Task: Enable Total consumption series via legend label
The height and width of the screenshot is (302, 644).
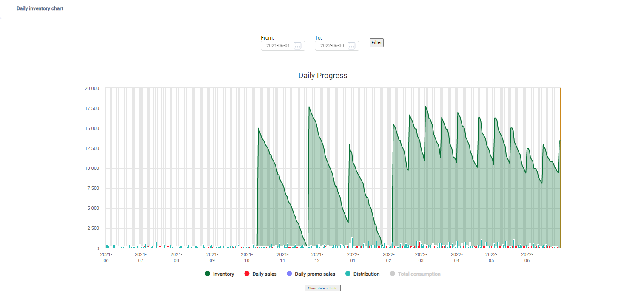Action: tap(419, 274)
